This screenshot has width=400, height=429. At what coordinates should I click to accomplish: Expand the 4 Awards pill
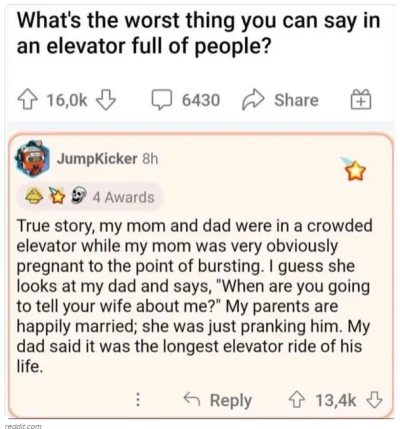point(91,197)
